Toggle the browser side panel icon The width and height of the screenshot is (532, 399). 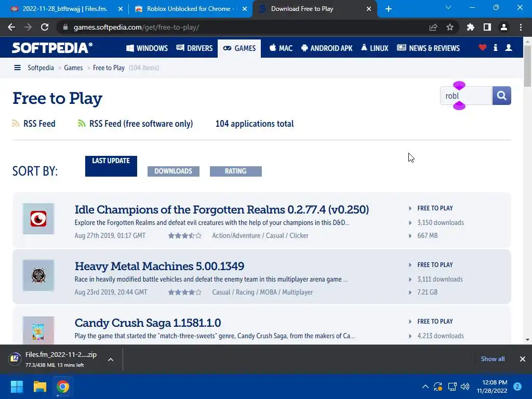tap(487, 27)
